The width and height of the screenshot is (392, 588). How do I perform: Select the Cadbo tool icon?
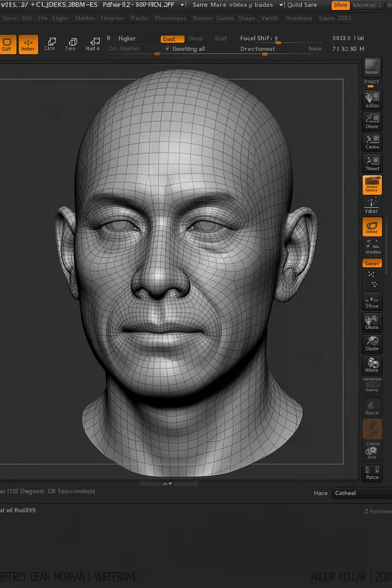(x=372, y=142)
